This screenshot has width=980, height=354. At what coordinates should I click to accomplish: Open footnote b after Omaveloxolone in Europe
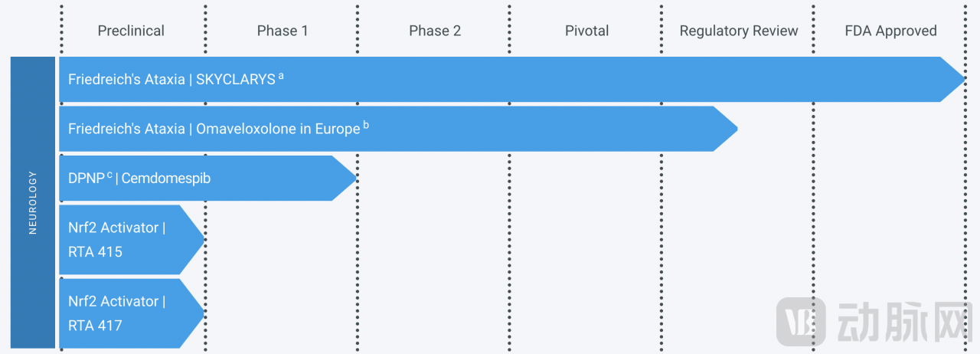366,124
